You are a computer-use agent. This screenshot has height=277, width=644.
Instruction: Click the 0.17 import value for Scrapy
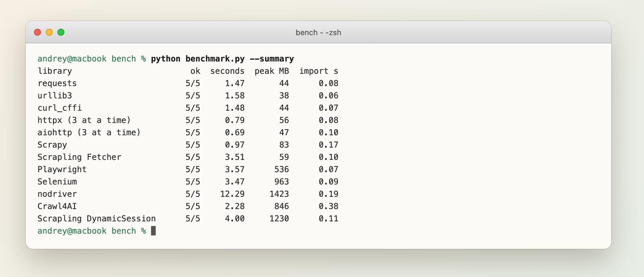tap(328, 145)
